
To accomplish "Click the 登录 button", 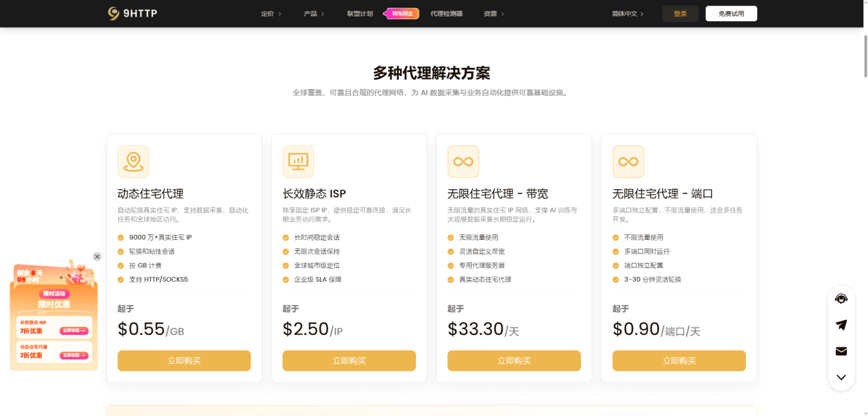I will point(680,14).
